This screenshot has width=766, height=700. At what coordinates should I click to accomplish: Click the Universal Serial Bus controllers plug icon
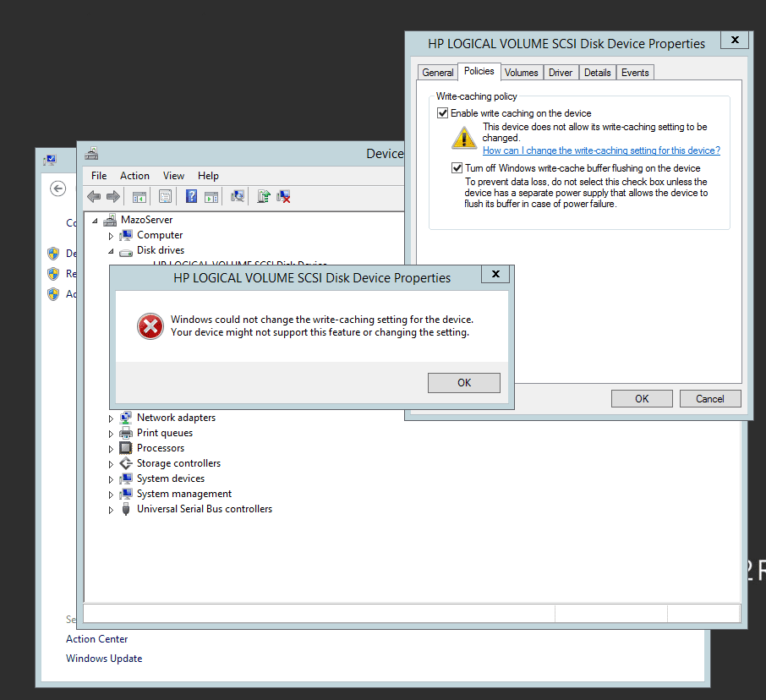tap(126, 509)
